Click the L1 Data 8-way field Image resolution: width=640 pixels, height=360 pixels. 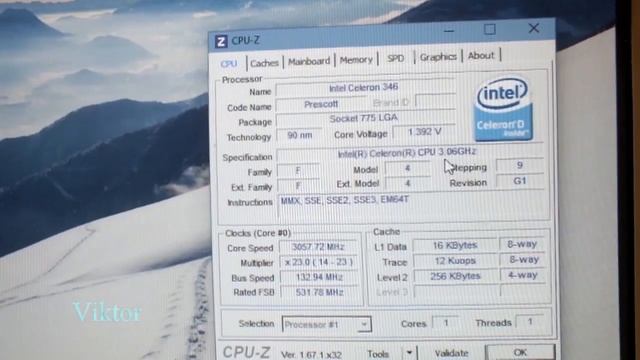[x=522, y=244]
